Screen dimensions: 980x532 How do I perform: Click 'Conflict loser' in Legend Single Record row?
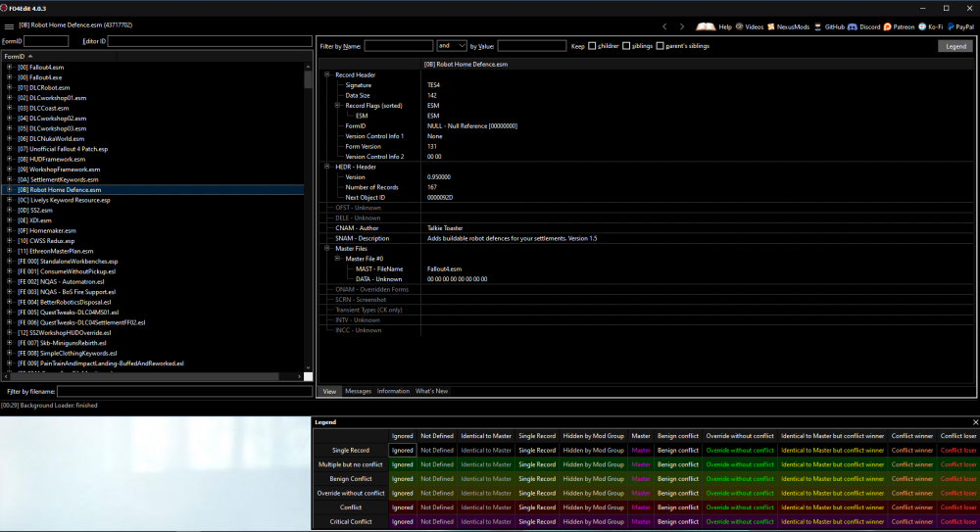[958, 450]
